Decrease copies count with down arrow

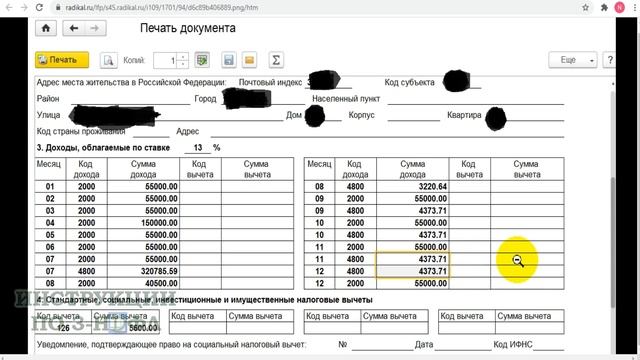click(183, 64)
